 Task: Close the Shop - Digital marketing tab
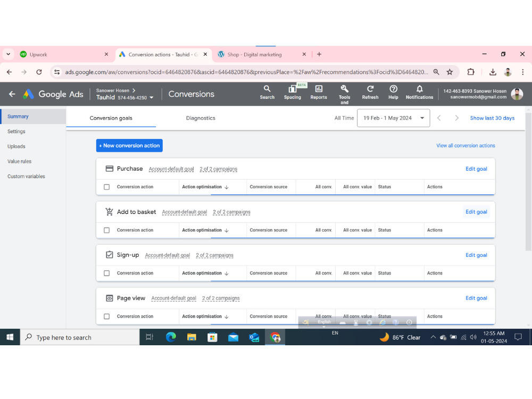304,54
